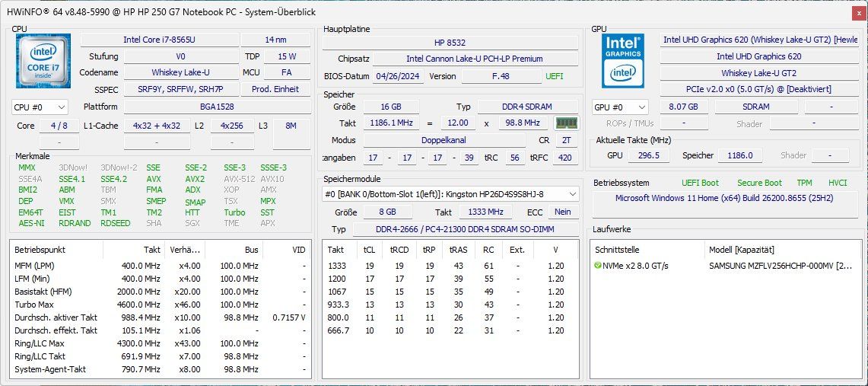This screenshot has height=386, width=868.
Task: Select the 1333 memory timing row
Action: click(x=450, y=266)
